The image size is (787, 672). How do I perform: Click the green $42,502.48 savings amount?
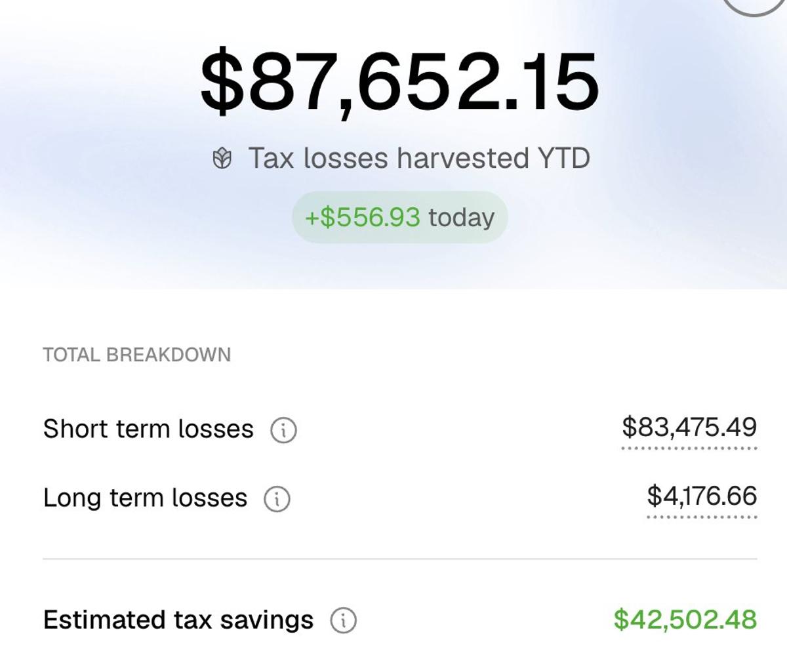(685, 617)
